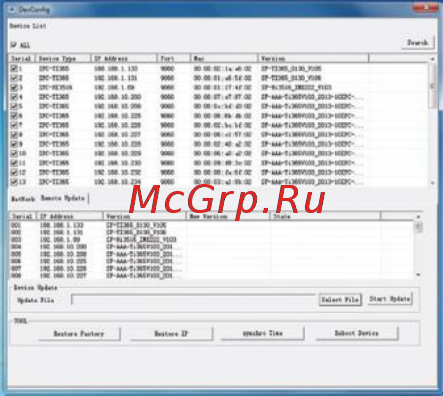Click the Mac address cell of serial 7
This screenshot has width=443, height=396.
[x=222, y=125]
